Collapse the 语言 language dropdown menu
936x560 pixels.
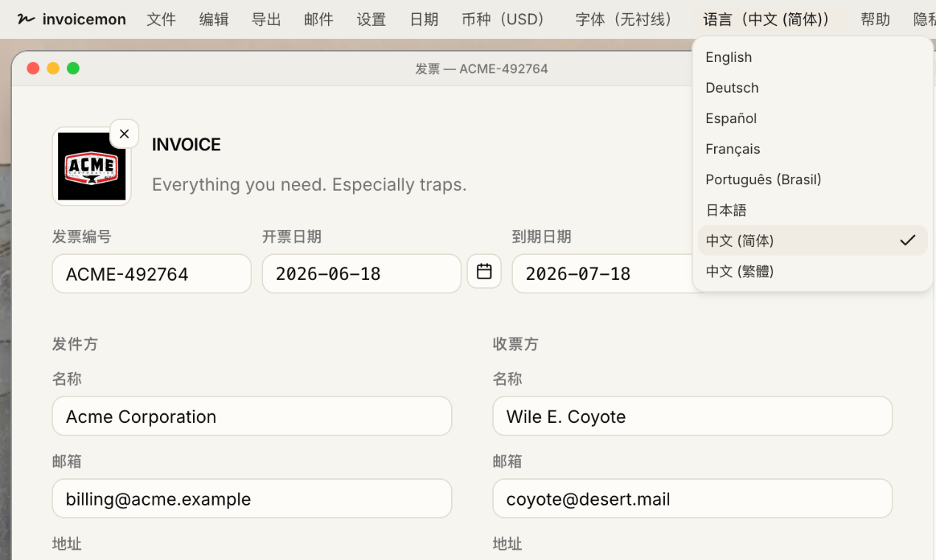point(770,19)
